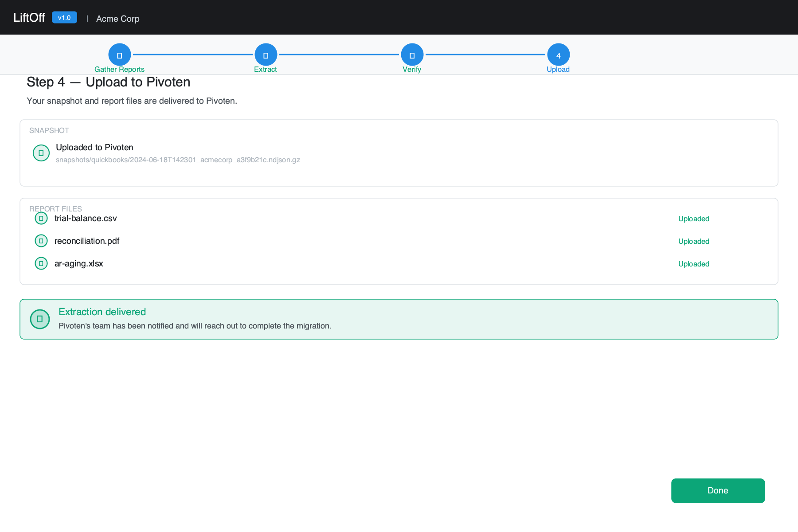
Task: Click the check icon beside reconciliation.pdf
Action: coord(41,241)
